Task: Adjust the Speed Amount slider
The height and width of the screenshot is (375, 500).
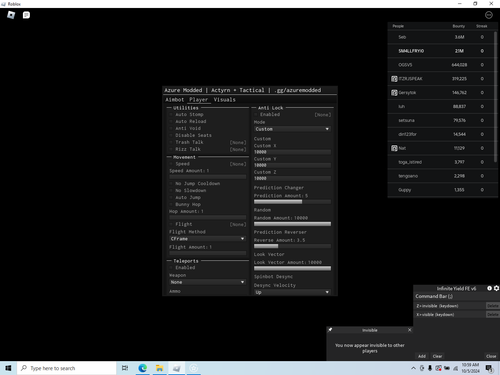Action: pyautogui.click(x=208, y=177)
